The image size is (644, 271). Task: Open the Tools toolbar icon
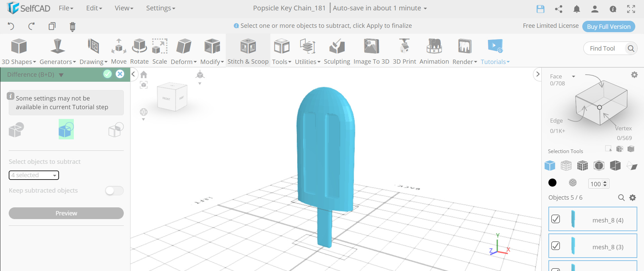pyautogui.click(x=282, y=51)
